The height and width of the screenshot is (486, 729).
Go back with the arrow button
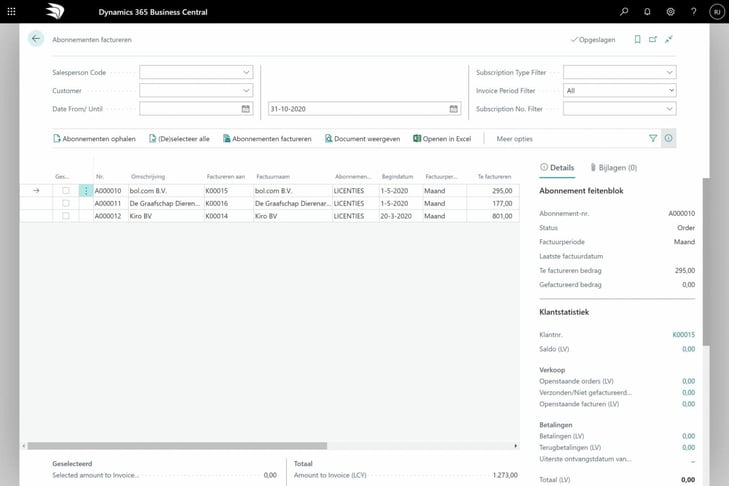36,39
